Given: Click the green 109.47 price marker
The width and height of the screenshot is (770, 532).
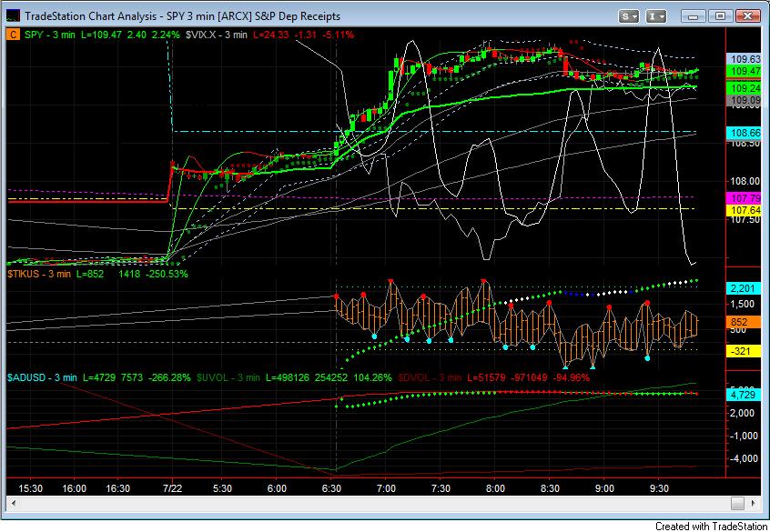Looking at the screenshot, I should click(745, 71).
